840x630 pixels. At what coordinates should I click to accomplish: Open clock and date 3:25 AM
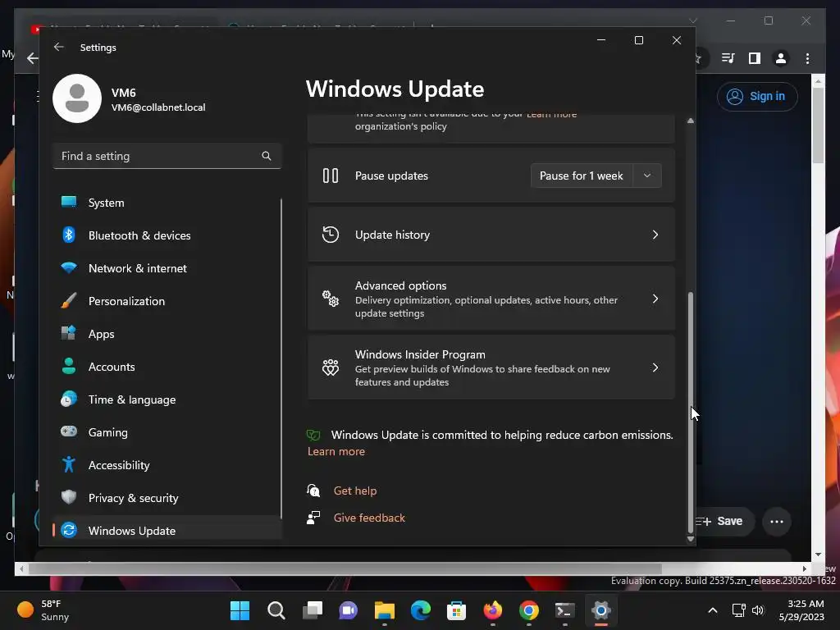point(801,610)
